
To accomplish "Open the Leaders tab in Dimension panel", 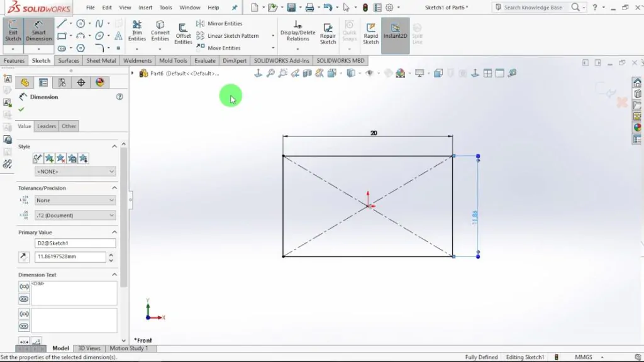I will (x=47, y=126).
